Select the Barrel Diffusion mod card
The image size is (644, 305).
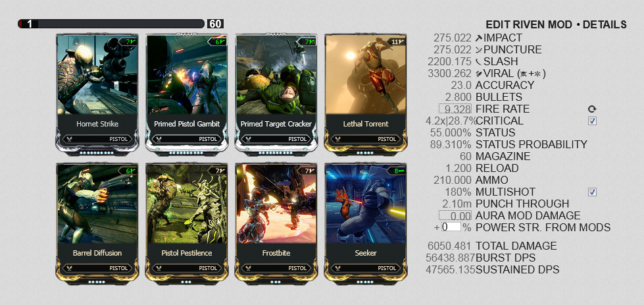(x=97, y=223)
